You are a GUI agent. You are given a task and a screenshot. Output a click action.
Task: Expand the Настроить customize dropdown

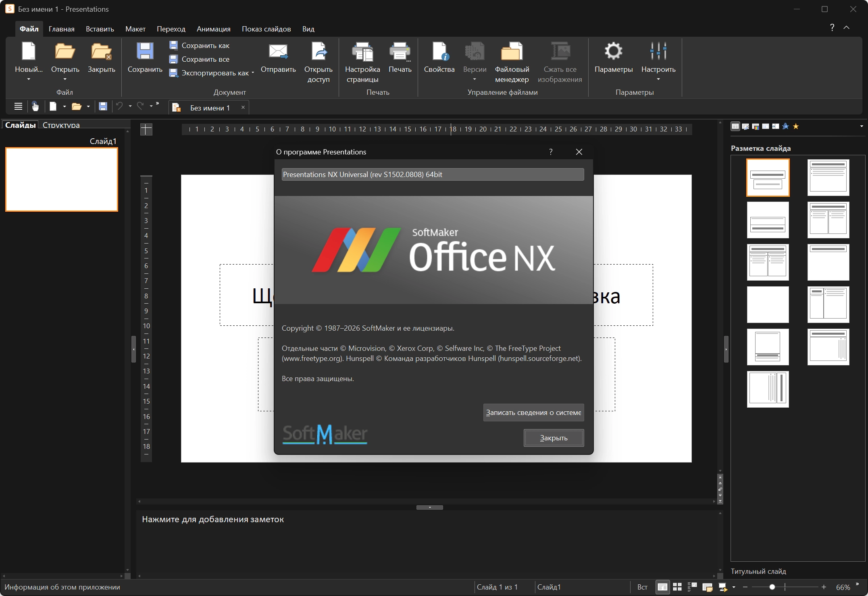(658, 79)
